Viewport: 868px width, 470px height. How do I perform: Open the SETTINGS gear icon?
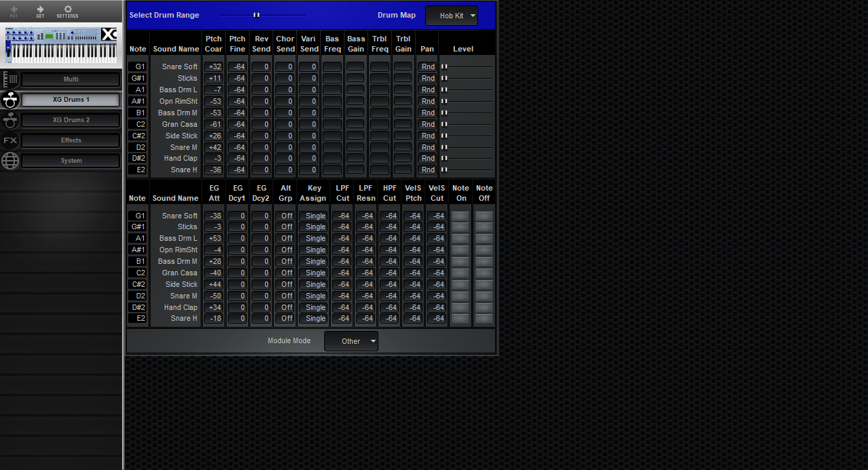(66, 11)
